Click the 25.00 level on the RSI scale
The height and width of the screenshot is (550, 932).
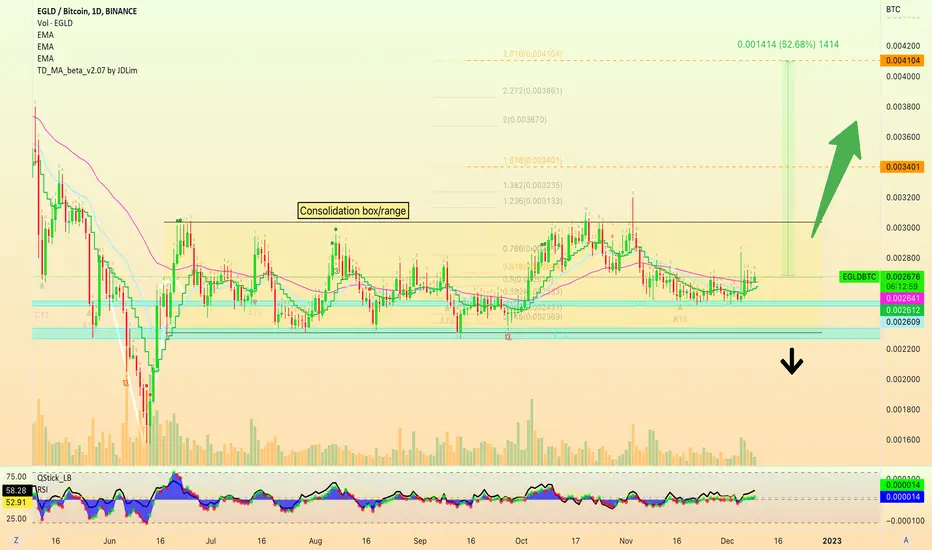point(16,518)
